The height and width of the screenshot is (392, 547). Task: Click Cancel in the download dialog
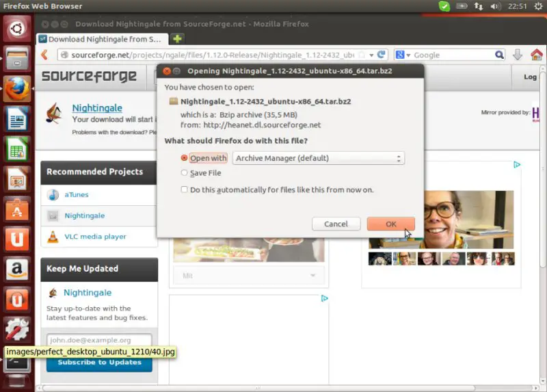[x=336, y=224]
